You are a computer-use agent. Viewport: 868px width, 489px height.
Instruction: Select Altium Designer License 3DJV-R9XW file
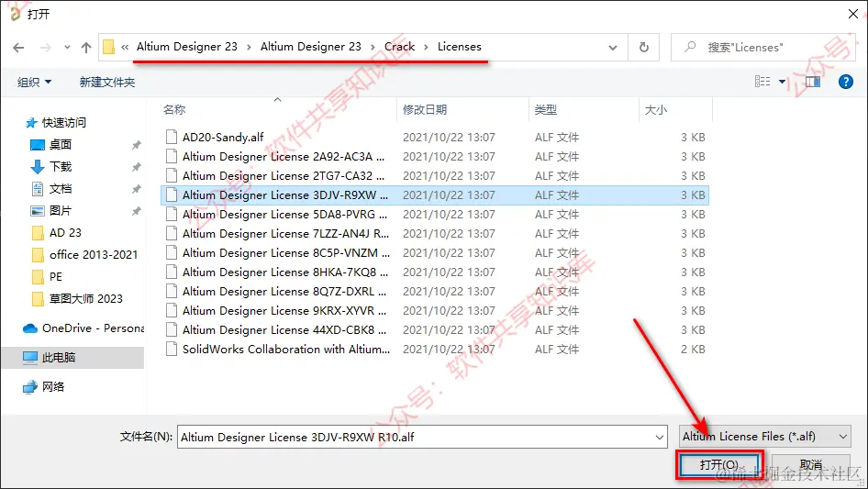click(x=435, y=194)
